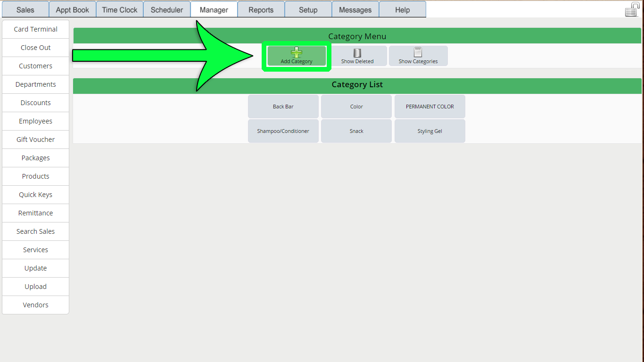This screenshot has height=362, width=644.
Task: Click the Category Menu header
Action: pyautogui.click(x=357, y=36)
